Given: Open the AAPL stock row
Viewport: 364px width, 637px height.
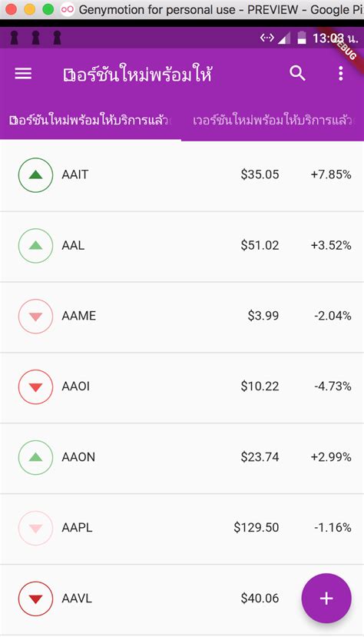Looking at the screenshot, I should pos(182,529).
